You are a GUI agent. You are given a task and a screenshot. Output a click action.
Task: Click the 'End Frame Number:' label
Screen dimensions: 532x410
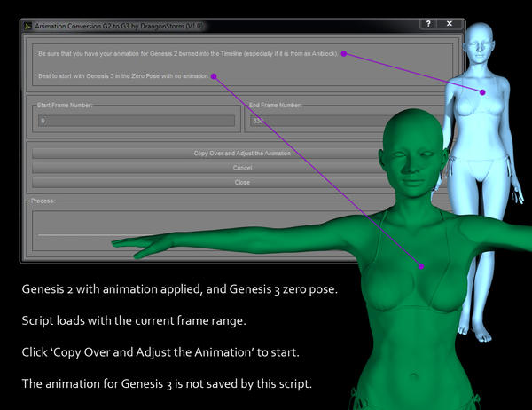click(275, 106)
